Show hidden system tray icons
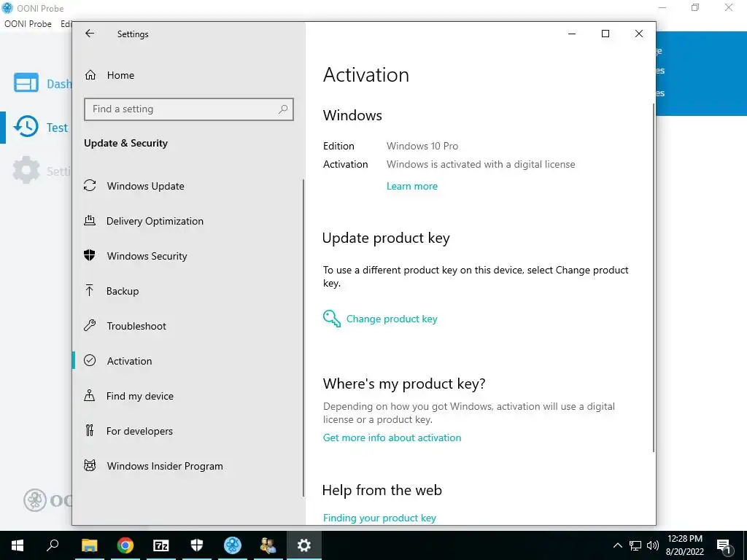 [x=617, y=545]
